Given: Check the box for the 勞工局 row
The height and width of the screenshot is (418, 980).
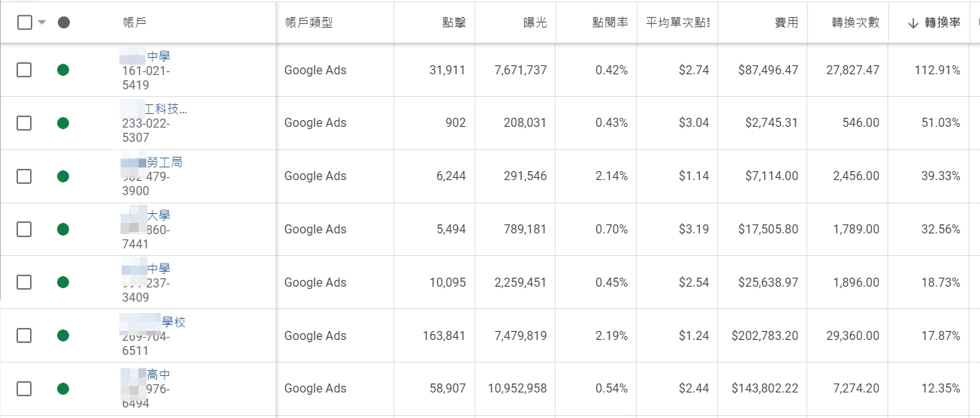Looking at the screenshot, I should [24, 176].
